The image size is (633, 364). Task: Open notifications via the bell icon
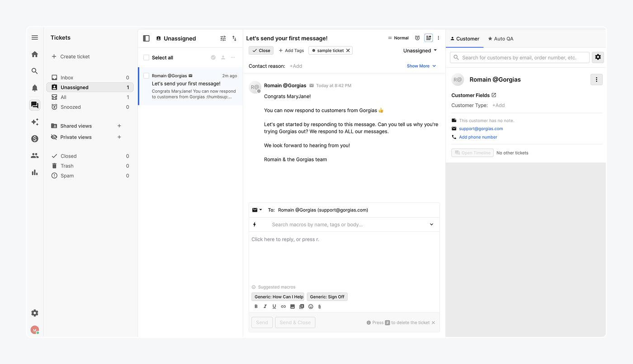[34, 88]
